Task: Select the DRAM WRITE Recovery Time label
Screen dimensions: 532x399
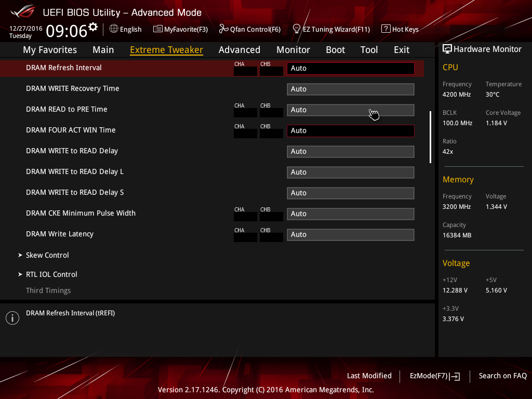Action: pos(73,88)
